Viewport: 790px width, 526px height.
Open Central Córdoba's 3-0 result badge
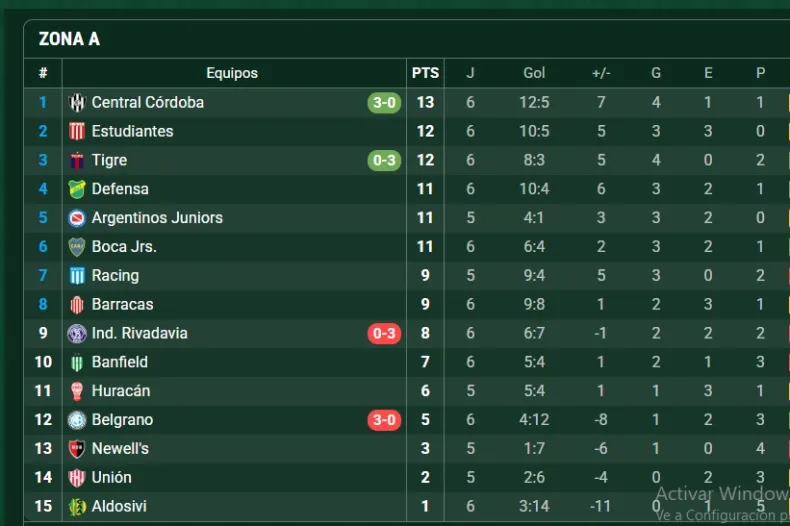pyautogui.click(x=384, y=102)
